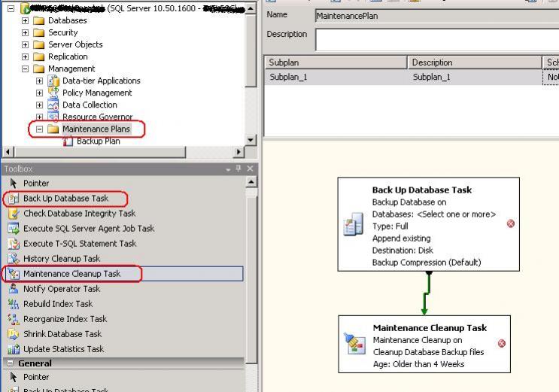559x392 pixels.
Task: Collapse the server root node
Action: pos(11,8)
